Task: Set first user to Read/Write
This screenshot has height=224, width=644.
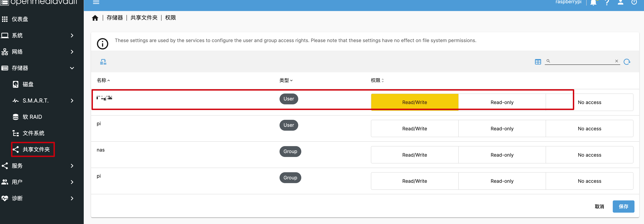Action: coord(415,102)
